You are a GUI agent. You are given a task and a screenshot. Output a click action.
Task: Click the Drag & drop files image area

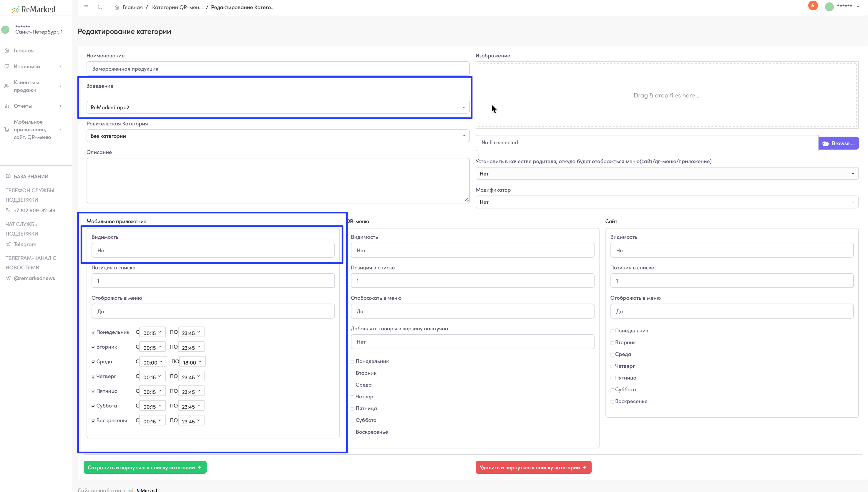[667, 95]
